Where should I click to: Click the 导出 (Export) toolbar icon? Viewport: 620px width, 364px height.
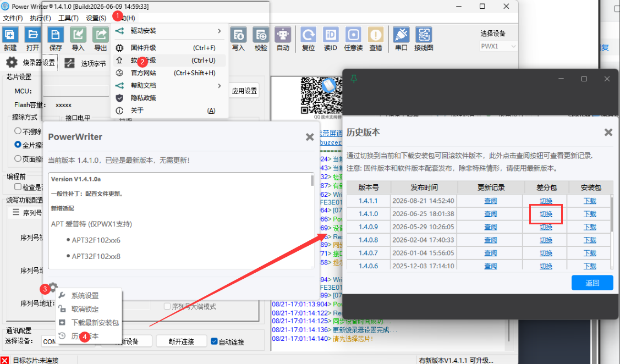click(101, 35)
